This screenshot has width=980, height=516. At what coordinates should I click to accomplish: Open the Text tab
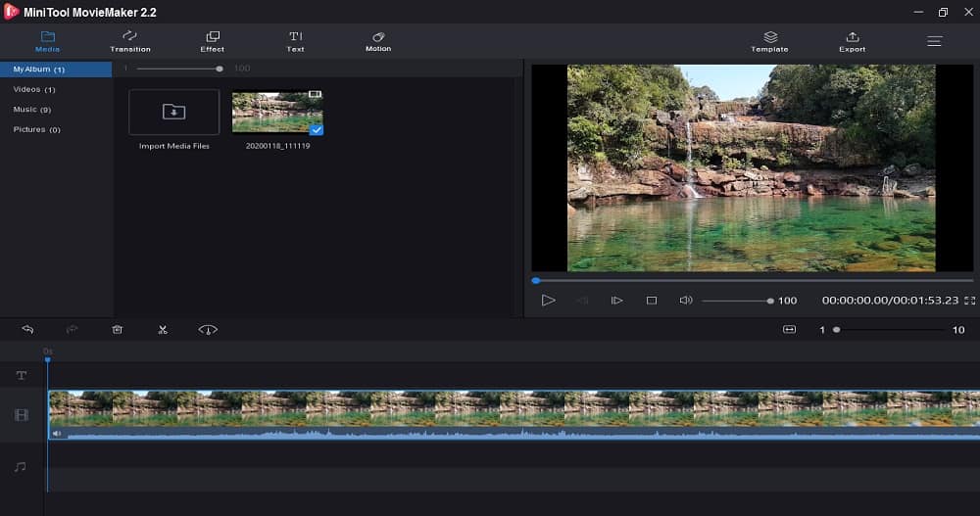click(x=296, y=41)
